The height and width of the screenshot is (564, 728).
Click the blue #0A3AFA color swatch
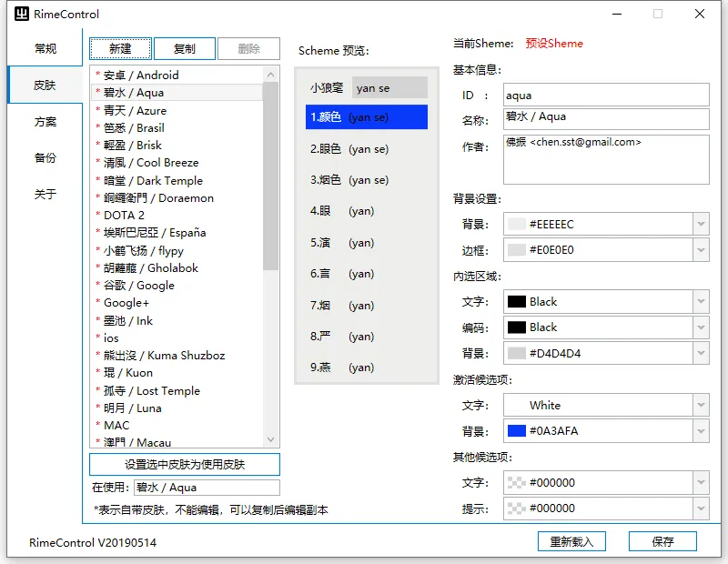point(517,431)
